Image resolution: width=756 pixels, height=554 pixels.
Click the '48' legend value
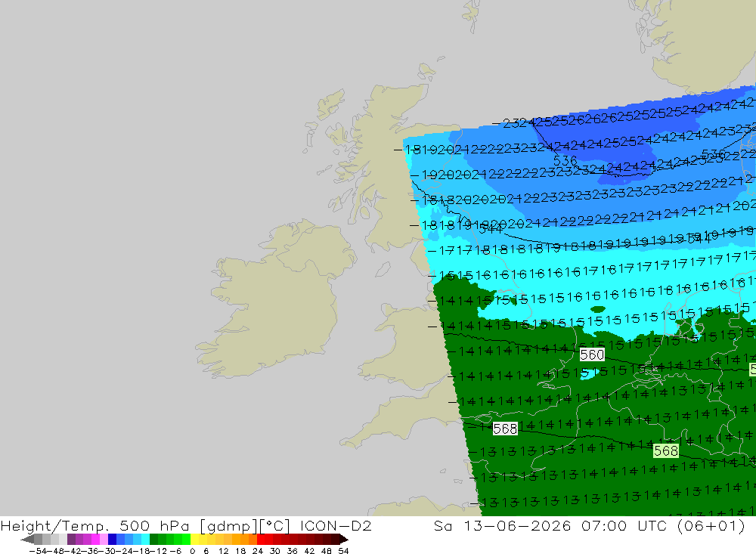[327, 551]
